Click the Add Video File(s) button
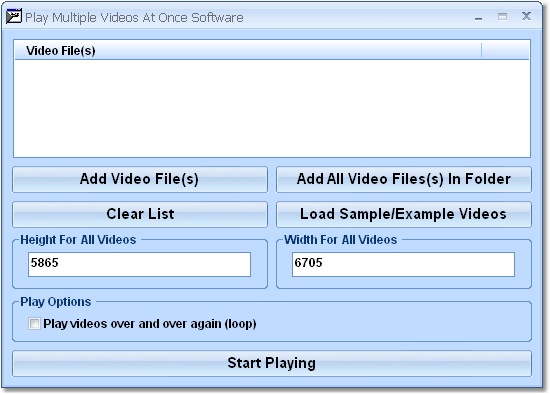 click(x=140, y=179)
